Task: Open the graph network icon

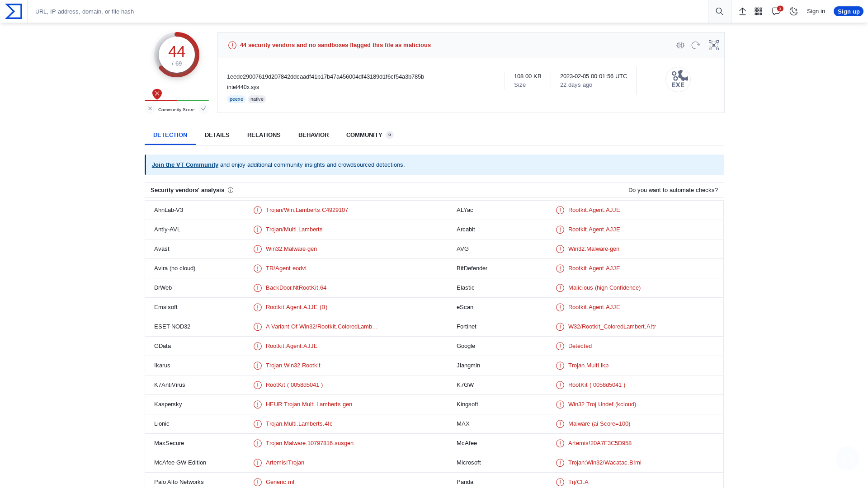Action: (x=714, y=45)
